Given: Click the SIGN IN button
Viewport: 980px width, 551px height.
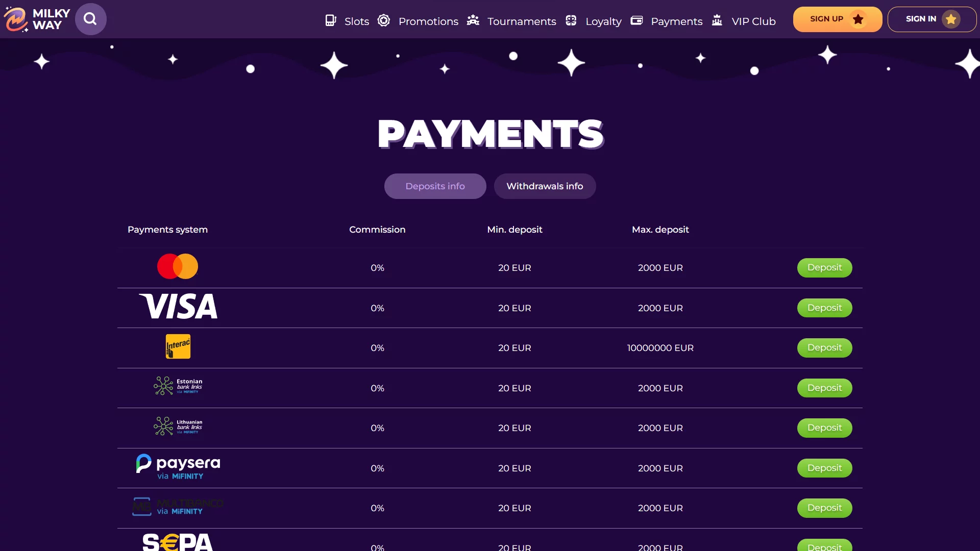Looking at the screenshot, I should (932, 19).
